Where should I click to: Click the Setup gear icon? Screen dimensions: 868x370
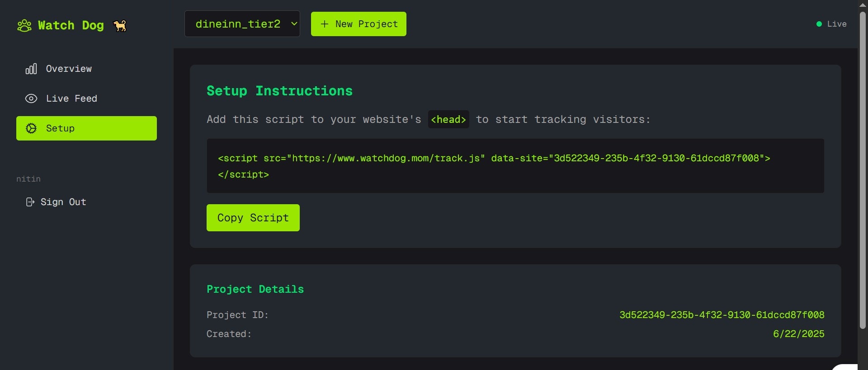31,128
